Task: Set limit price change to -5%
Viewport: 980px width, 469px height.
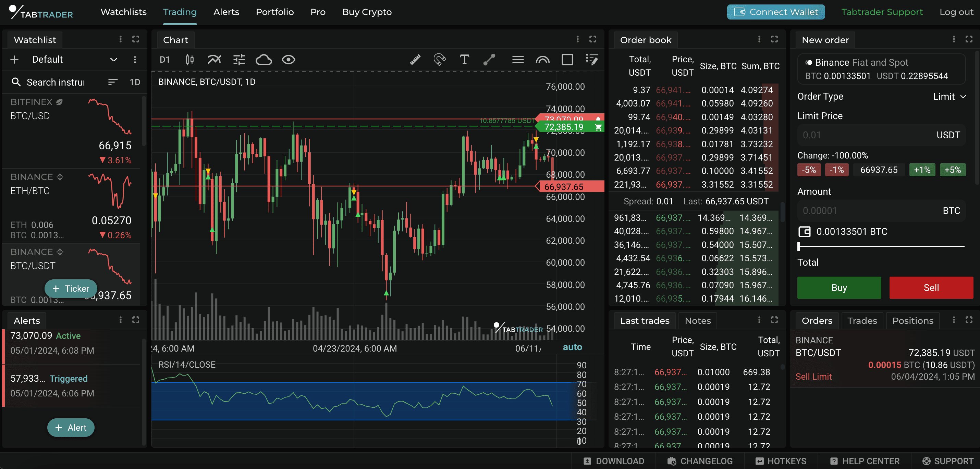Action: click(x=809, y=170)
